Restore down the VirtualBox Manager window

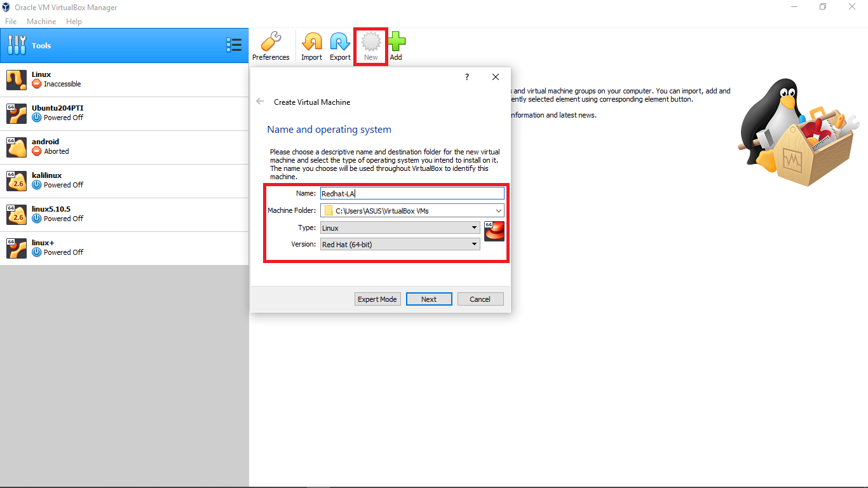coord(823,7)
